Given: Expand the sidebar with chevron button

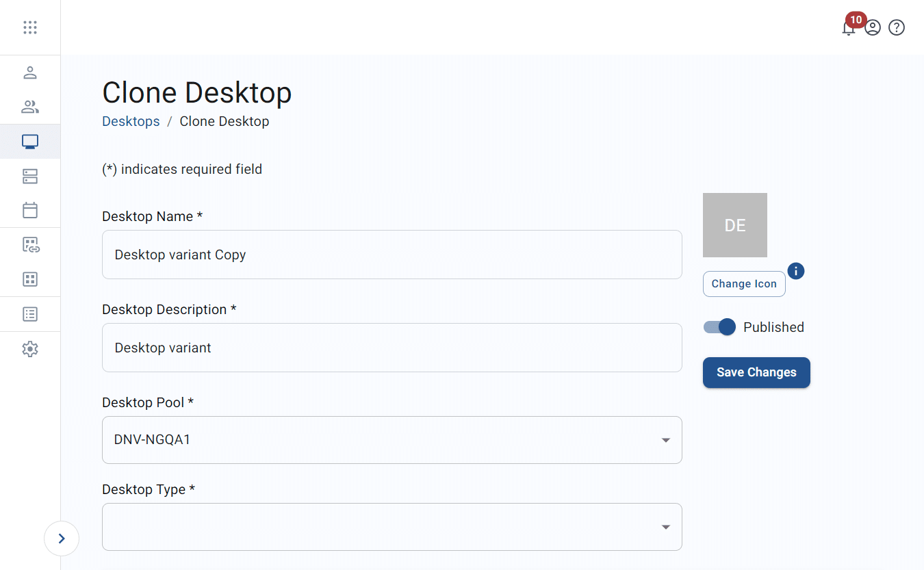Looking at the screenshot, I should (x=62, y=539).
